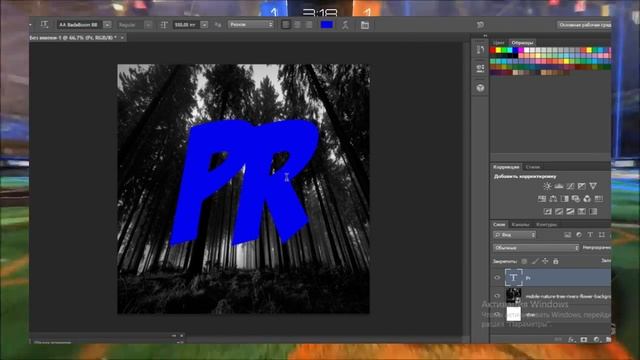Screen dimensions: 640x360
Task: Close the untitled document tab
Action: coord(122,38)
